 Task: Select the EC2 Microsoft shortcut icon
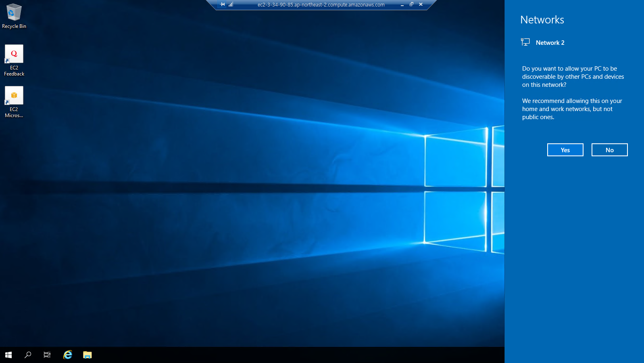pos(14,95)
